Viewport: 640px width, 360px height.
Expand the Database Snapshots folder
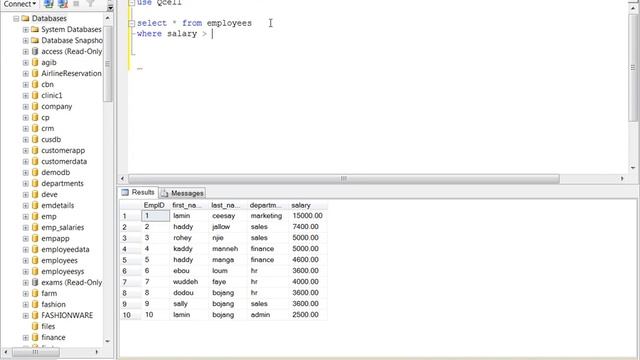point(25,40)
